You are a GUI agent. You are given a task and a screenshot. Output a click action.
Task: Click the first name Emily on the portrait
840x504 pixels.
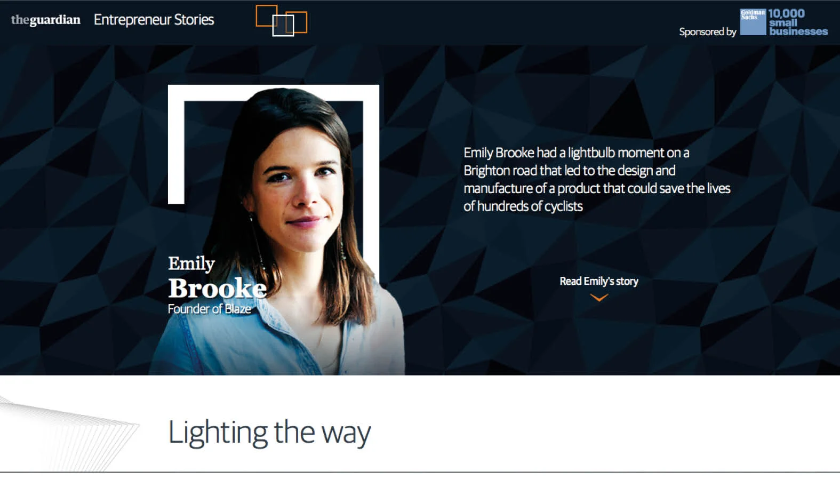(191, 263)
